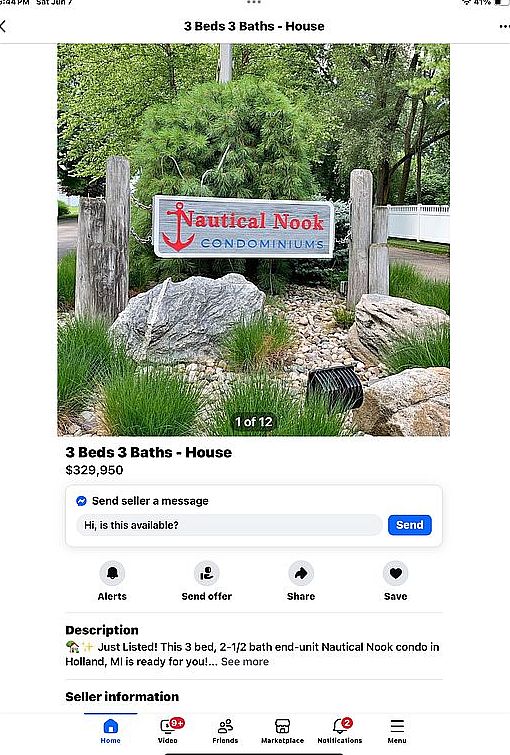This screenshot has width=510, height=755.
Task: Switch to the Marketplace tab
Action: (282, 731)
